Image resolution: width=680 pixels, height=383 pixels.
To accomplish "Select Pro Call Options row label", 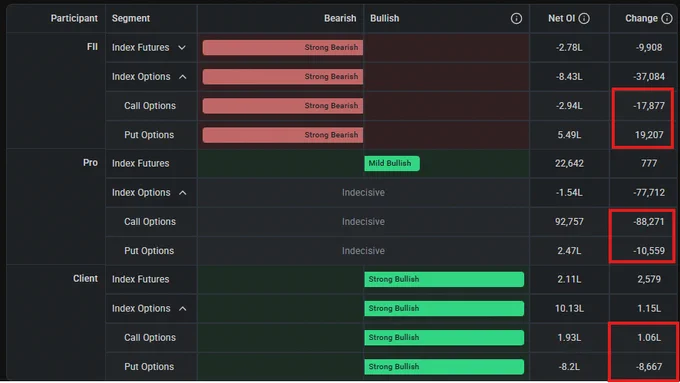I will pos(150,222).
